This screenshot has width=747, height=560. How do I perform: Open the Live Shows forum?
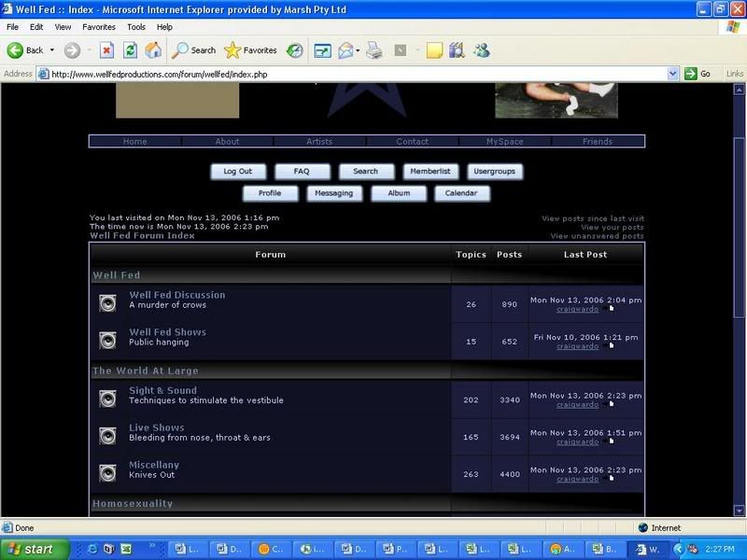point(156,427)
